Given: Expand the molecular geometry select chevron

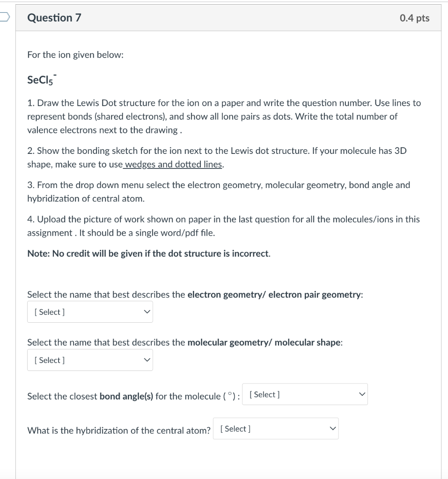Looking at the screenshot, I should tap(147, 360).
